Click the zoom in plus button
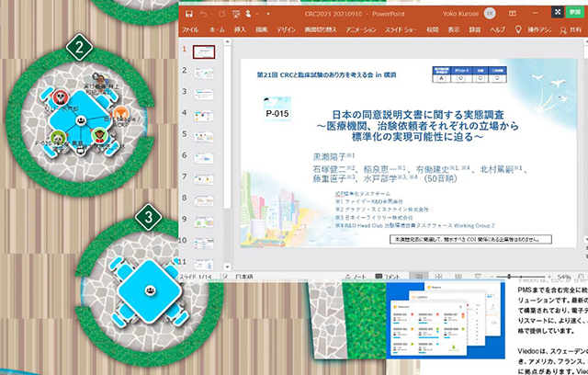588x375 pixels. point(549,277)
